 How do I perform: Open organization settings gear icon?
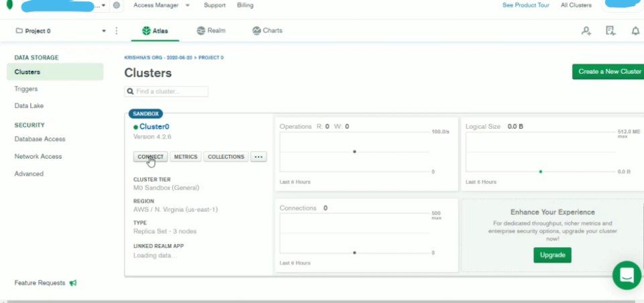click(117, 5)
